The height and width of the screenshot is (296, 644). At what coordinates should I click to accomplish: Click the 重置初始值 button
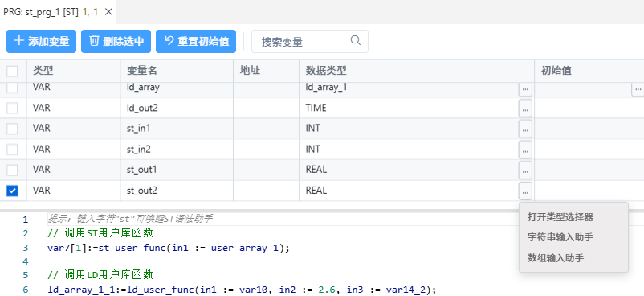click(196, 41)
